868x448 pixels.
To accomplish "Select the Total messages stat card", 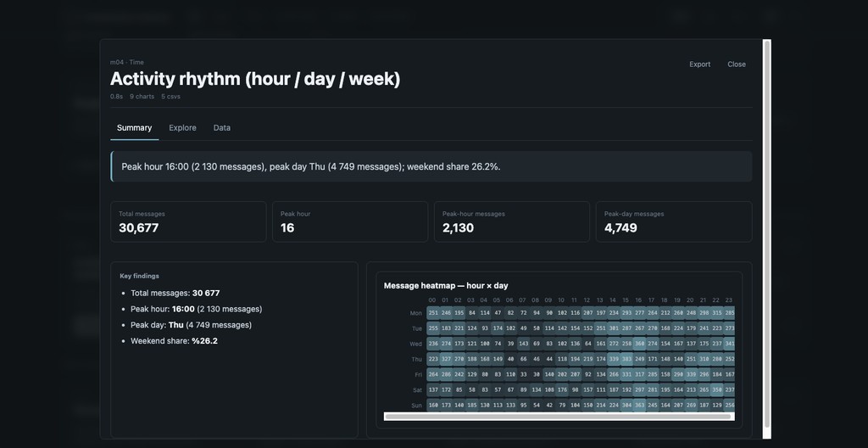I will coord(188,221).
